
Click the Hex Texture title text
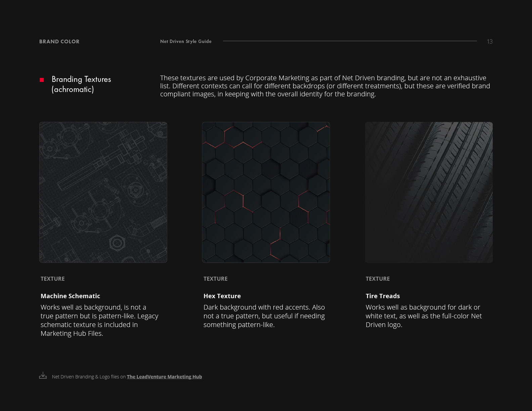pos(222,296)
